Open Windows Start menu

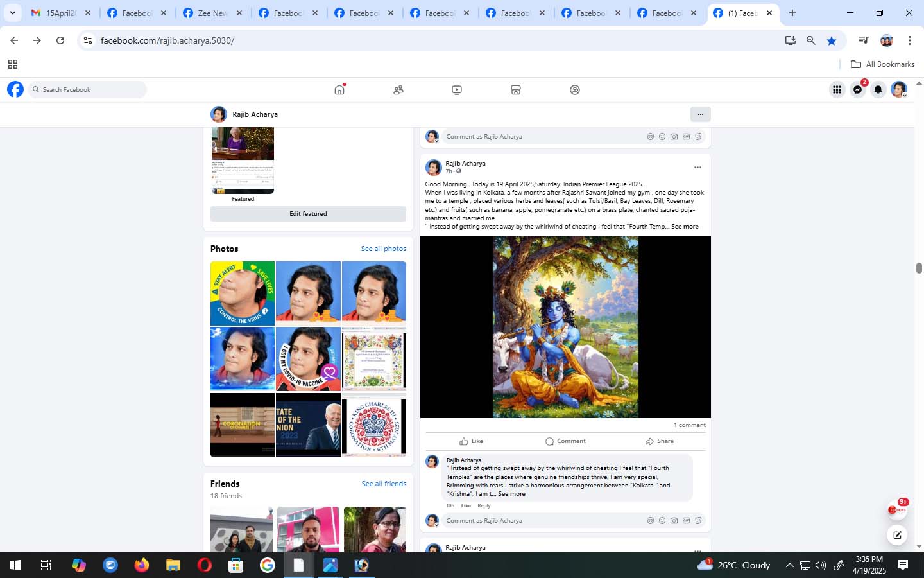(15, 565)
